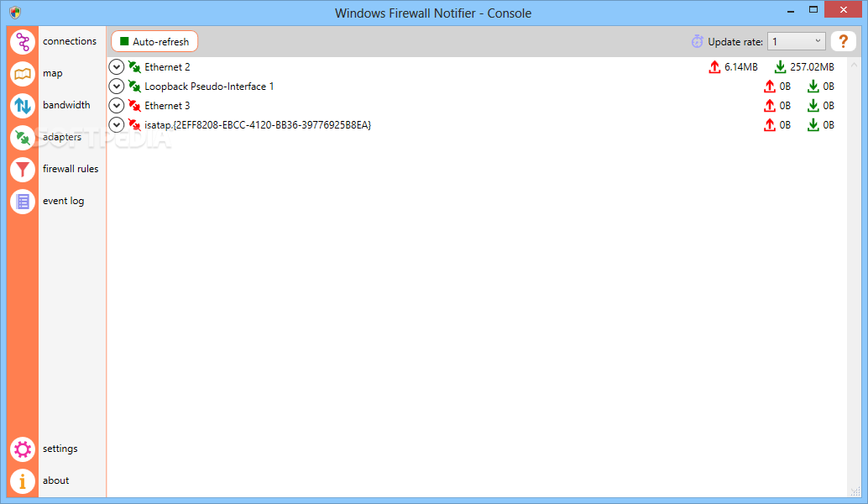Click the Update rate timer icon
The image size is (868, 504).
point(697,41)
